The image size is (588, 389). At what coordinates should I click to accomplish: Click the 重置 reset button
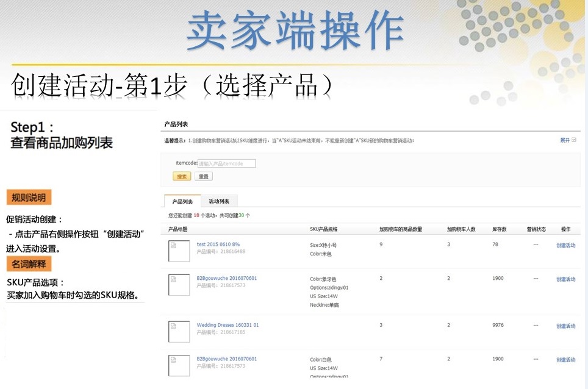coord(203,176)
